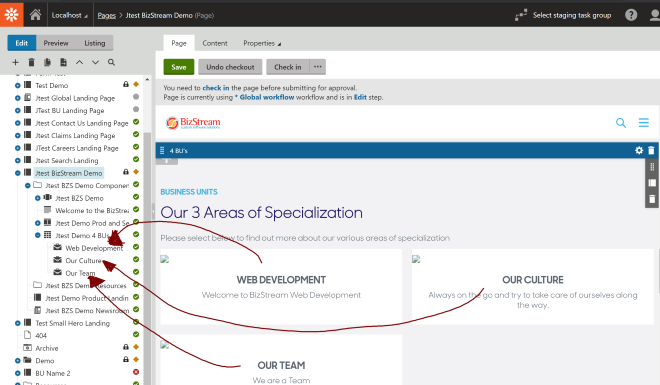Select JTest Careers Landing Page
The height and width of the screenshot is (385, 660).
(x=77, y=148)
